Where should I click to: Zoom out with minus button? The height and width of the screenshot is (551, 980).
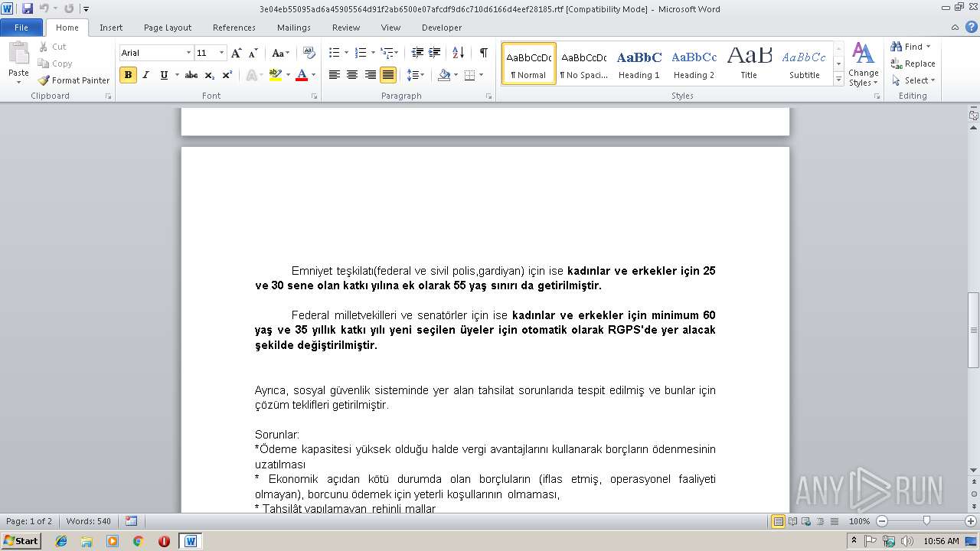pyautogui.click(x=881, y=521)
